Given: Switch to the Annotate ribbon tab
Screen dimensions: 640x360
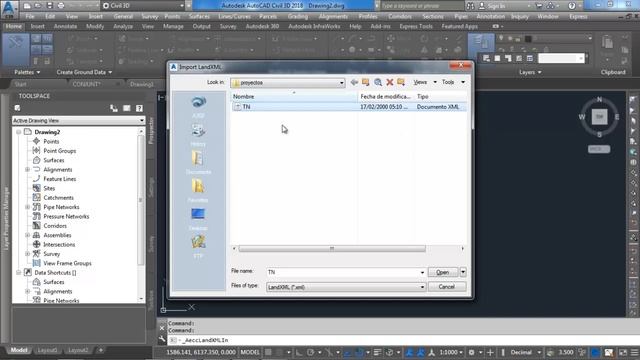Looking at the screenshot, I should 65,26.
